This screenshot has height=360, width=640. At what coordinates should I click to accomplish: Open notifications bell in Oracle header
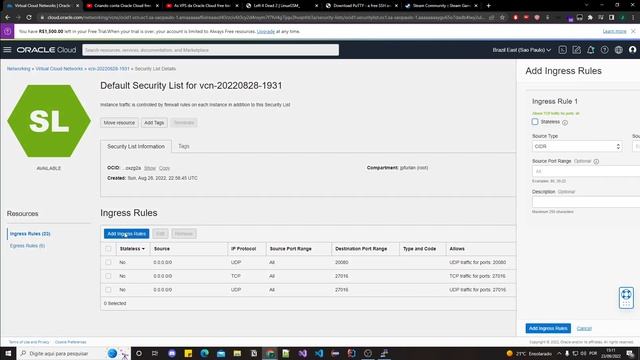click(591, 50)
